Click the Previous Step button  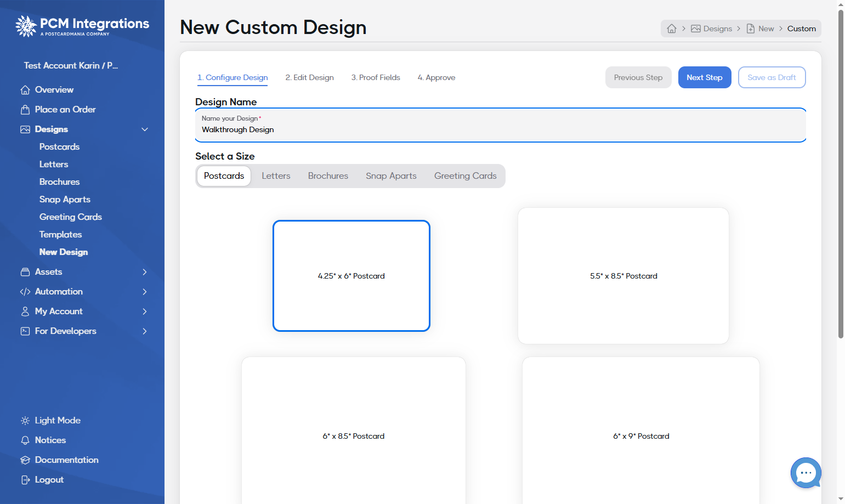(638, 77)
